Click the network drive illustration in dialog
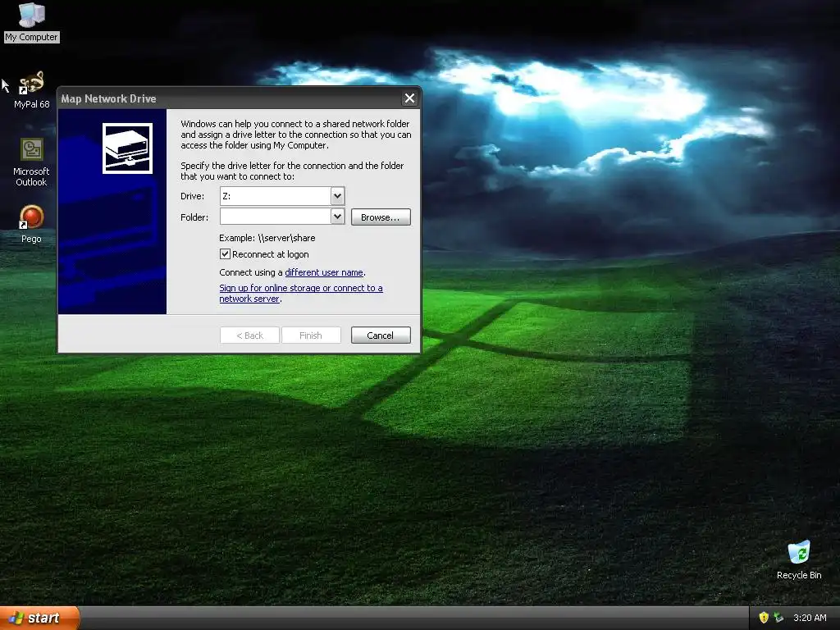 click(x=127, y=148)
